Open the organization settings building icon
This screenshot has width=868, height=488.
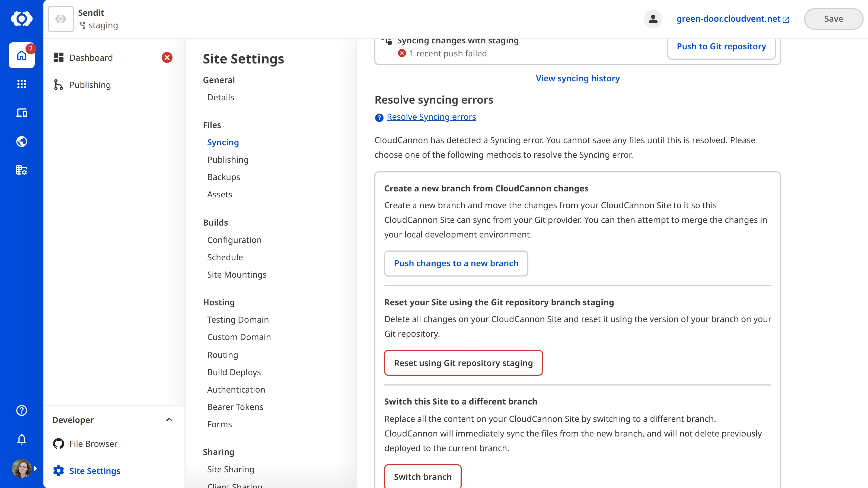point(22,170)
